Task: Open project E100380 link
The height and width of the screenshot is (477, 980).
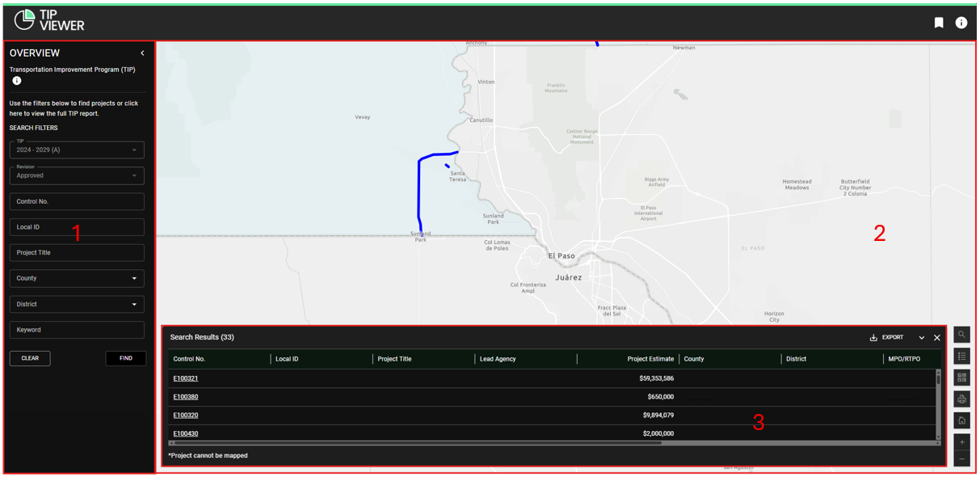Action: (x=186, y=397)
